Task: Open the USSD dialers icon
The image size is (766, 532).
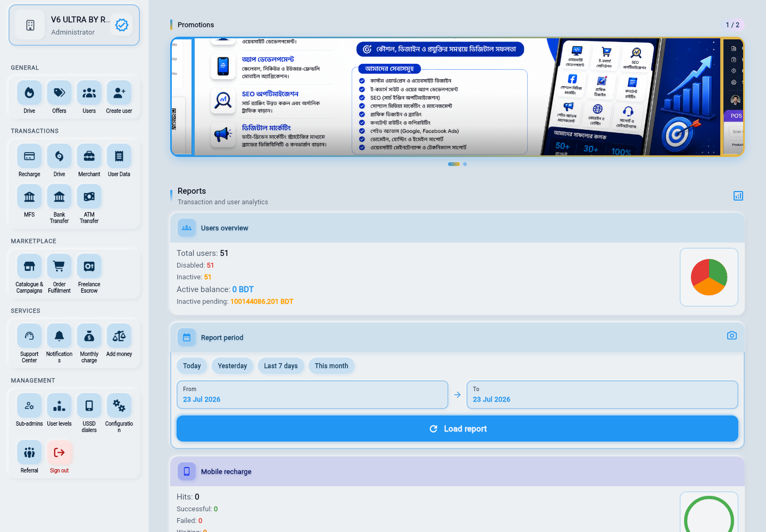Action: [x=89, y=406]
